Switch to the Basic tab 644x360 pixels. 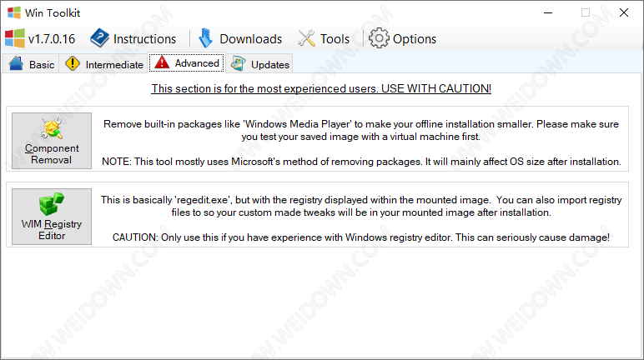coord(31,64)
